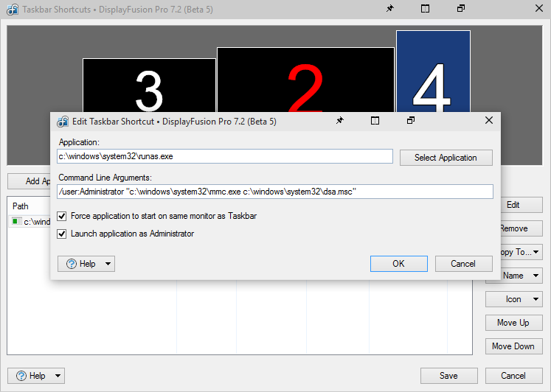551x392 pixels.
Task: Click into the Command Line Arguments field
Action: [275, 192]
